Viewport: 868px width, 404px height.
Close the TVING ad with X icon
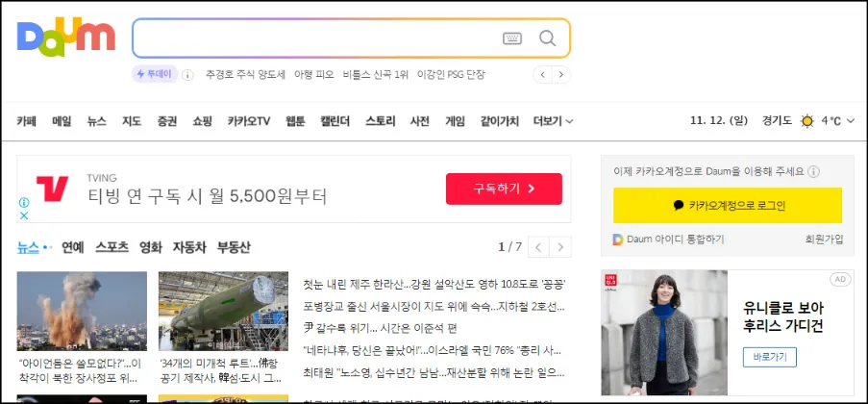[x=24, y=215]
